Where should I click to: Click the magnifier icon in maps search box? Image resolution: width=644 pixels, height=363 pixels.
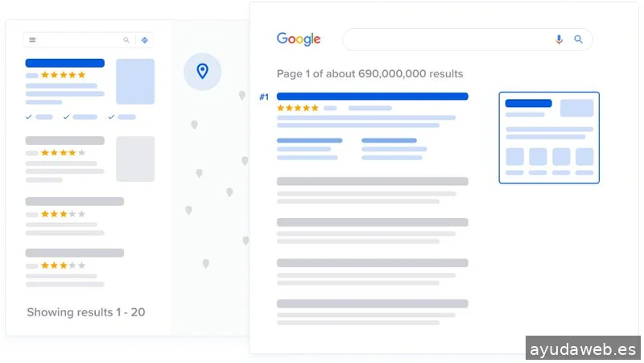coord(126,39)
